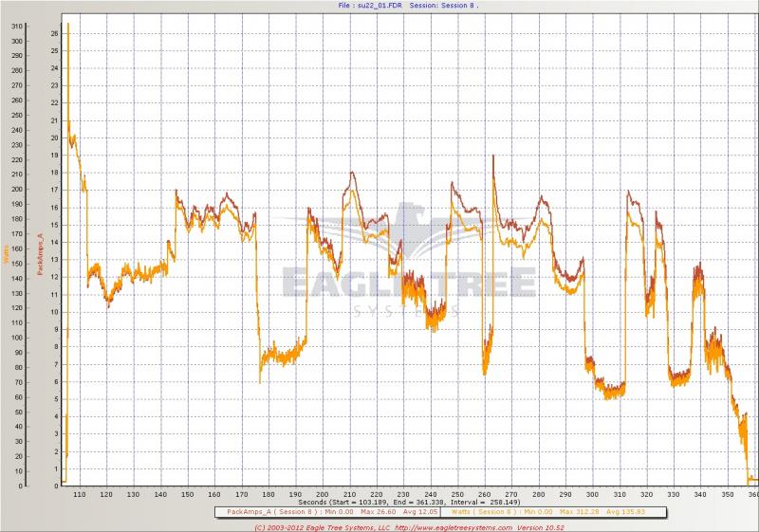Click the 0 value on the amps axis

pos(56,486)
